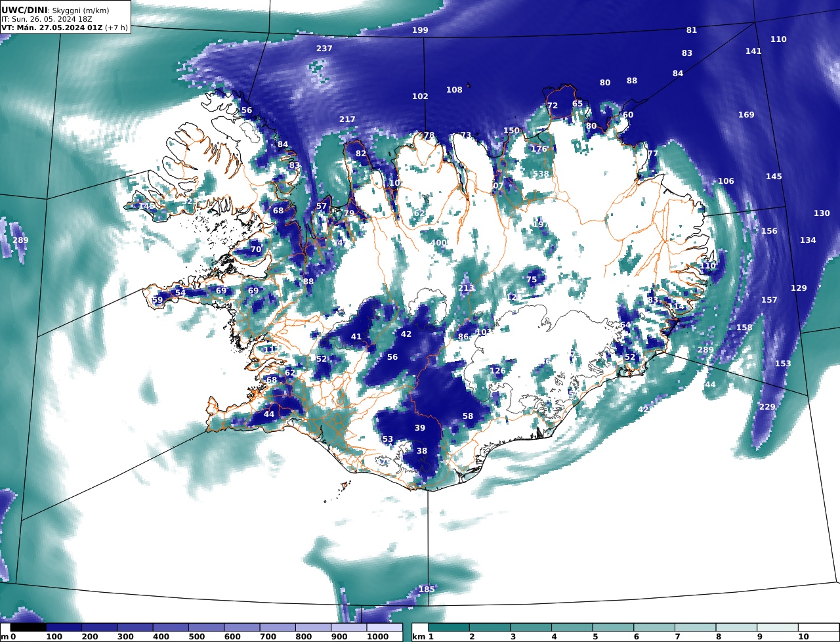Click the visibility value 153

click(783, 364)
